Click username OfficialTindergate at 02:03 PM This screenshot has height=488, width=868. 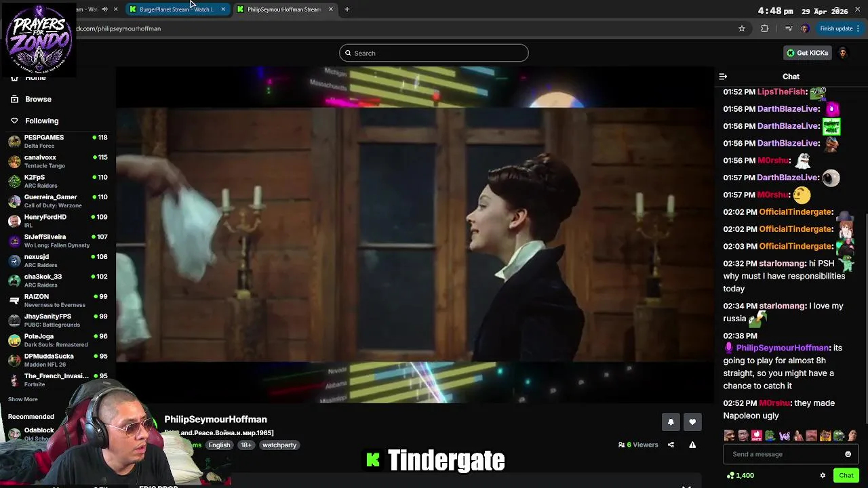[x=795, y=246]
